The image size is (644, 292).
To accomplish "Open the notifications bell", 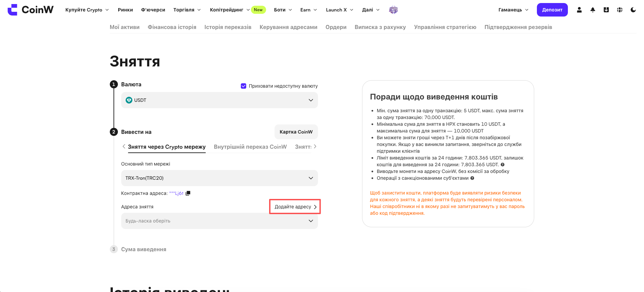I will coord(593,10).
